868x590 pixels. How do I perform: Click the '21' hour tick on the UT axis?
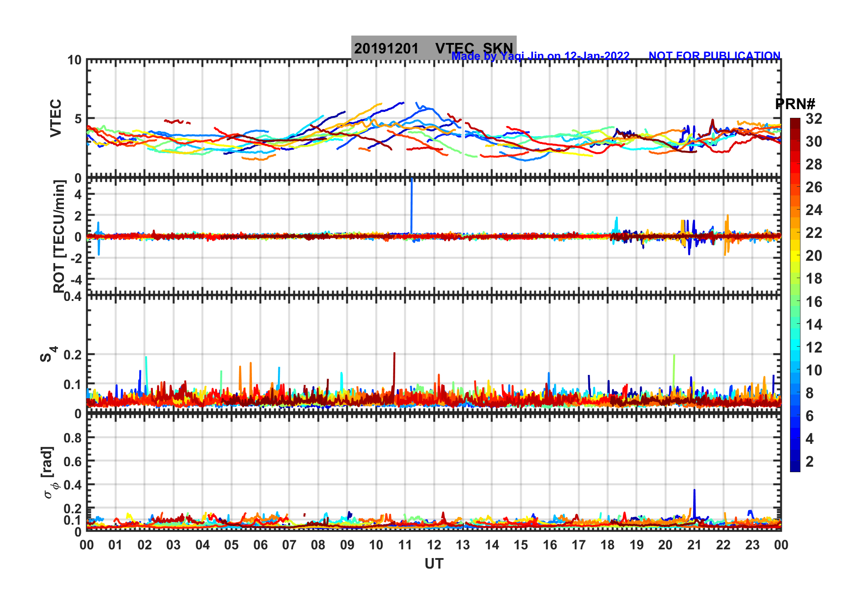coord(694,545)
